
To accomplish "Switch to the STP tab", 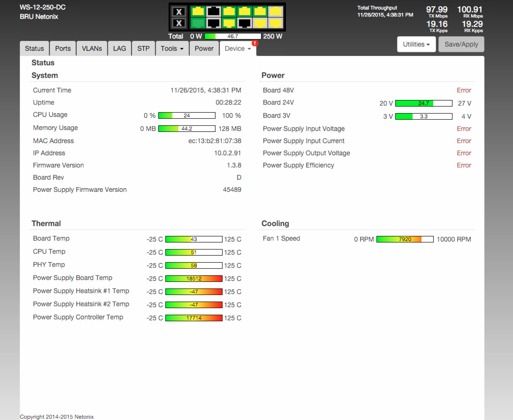I will tap(143, 48).
